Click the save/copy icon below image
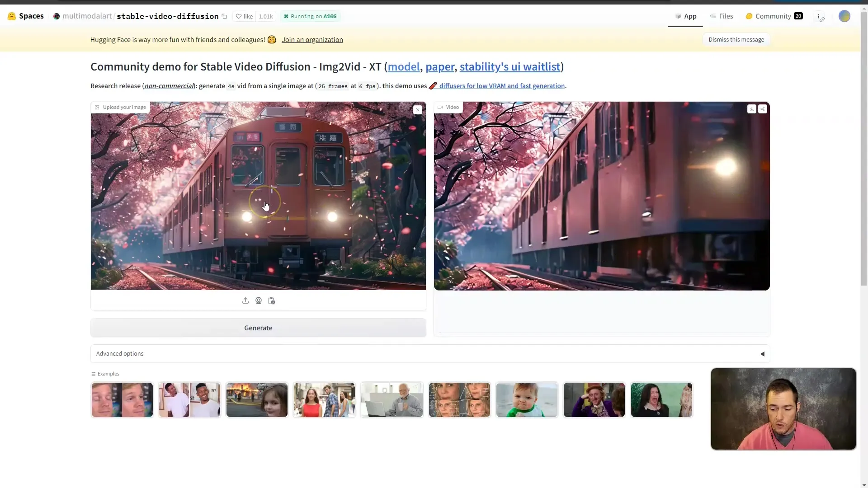Image resolution: width=868 pixels, height=488 pixels. coord(272,300)
